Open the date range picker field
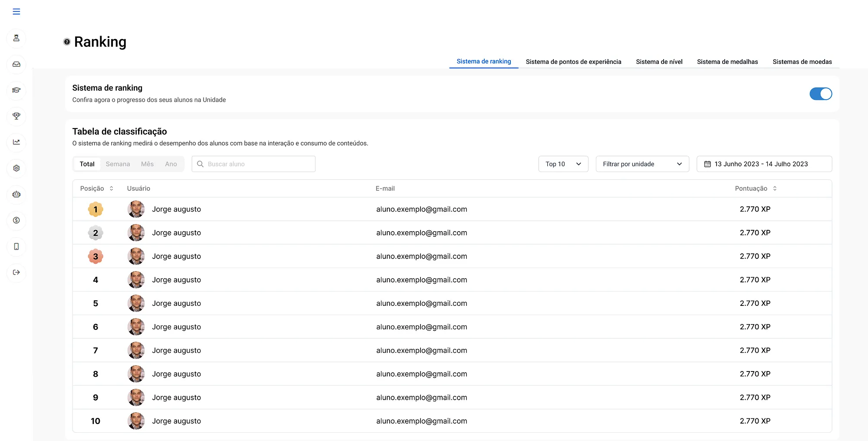868x441 pixels. (764, 164)
